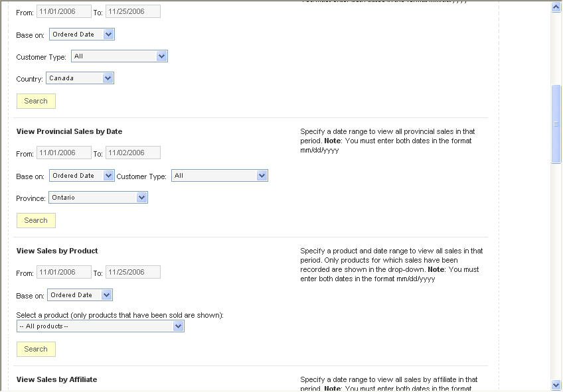Image resolution: width=563 pixels, height=392 pixels.
Task: Open Customer Type dropdown above the Country field
Action: point(119,56)
